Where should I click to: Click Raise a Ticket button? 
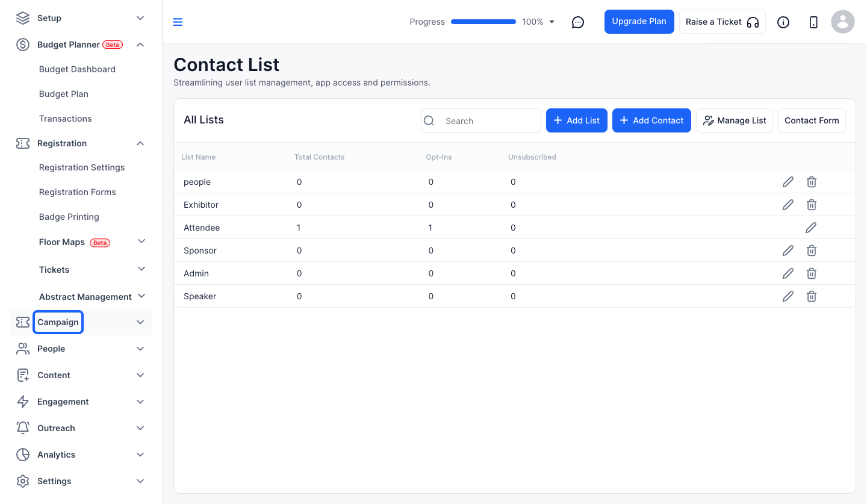click(722, 22)
